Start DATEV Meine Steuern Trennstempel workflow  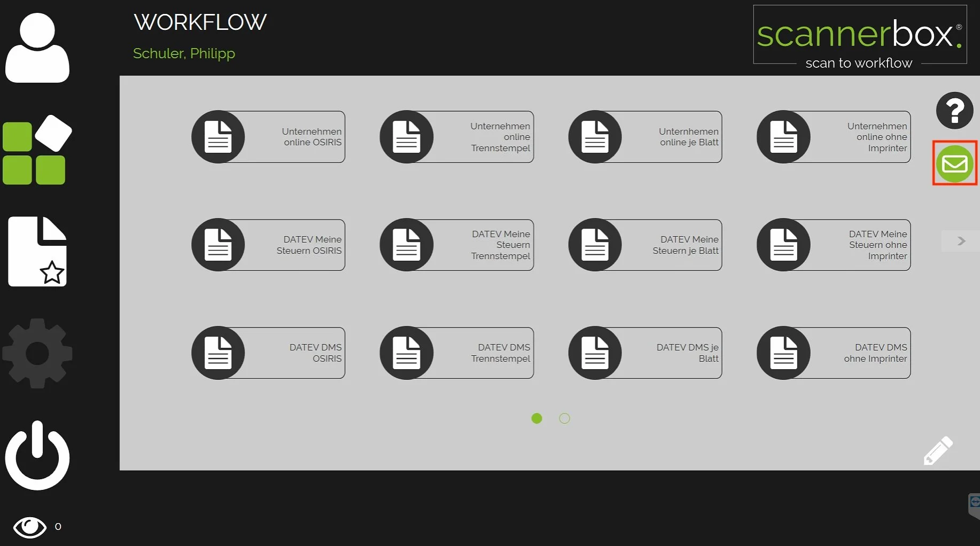pos(457,245)
